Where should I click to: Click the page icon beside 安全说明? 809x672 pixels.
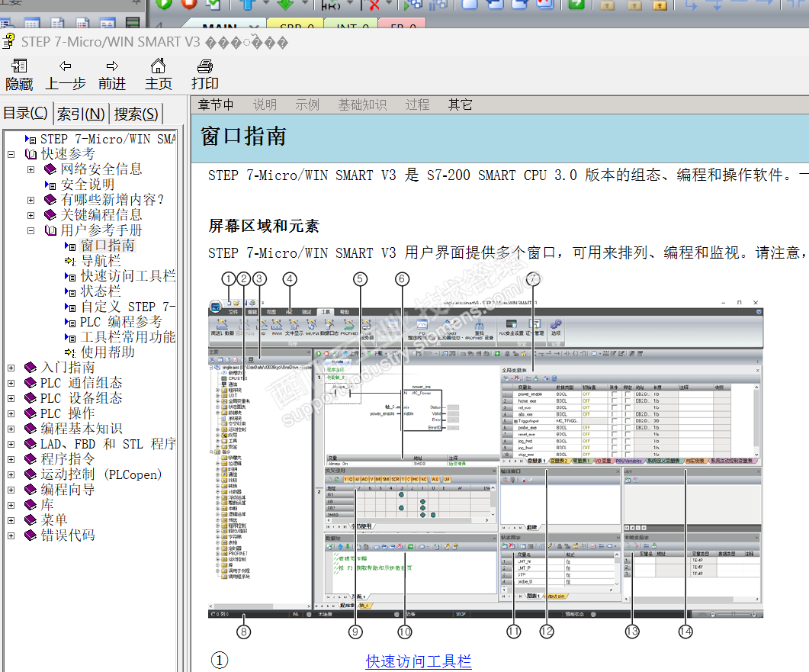pos(50,185)
